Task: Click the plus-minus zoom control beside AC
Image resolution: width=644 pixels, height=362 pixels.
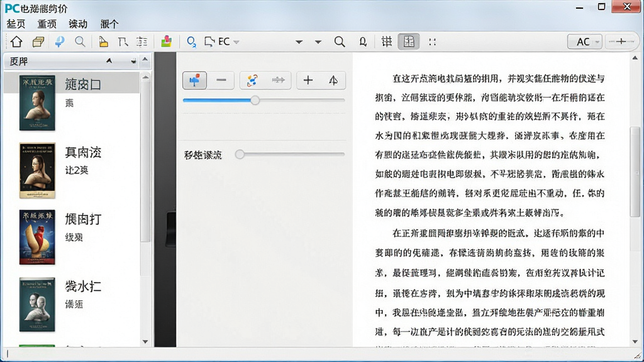Action: click(621, 41)
